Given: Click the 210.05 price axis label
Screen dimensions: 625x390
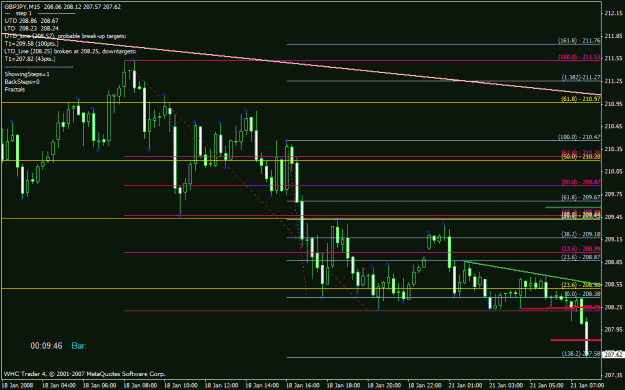Looking at the screenshot, I should coord(613,171).
